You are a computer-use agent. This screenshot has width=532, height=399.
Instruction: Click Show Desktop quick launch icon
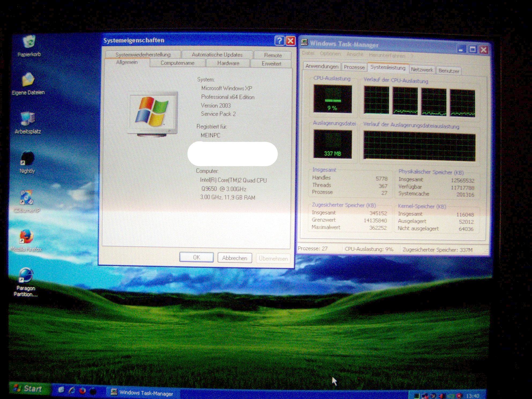click(61, 390)
